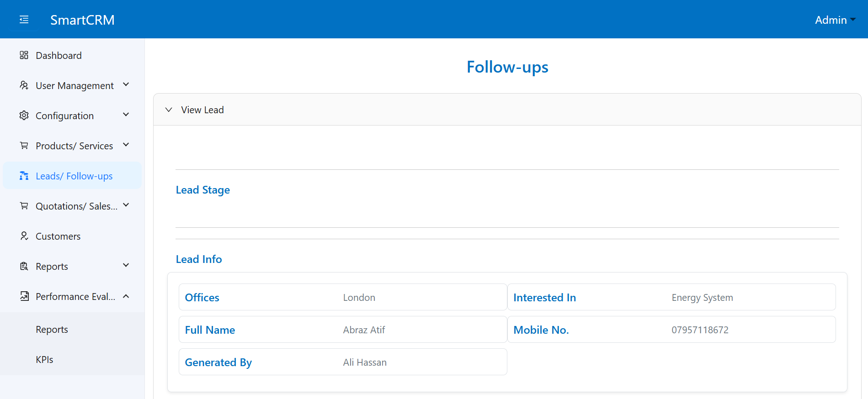
Task: Click the SmartCRM brand title
Action: coord(82,20)
